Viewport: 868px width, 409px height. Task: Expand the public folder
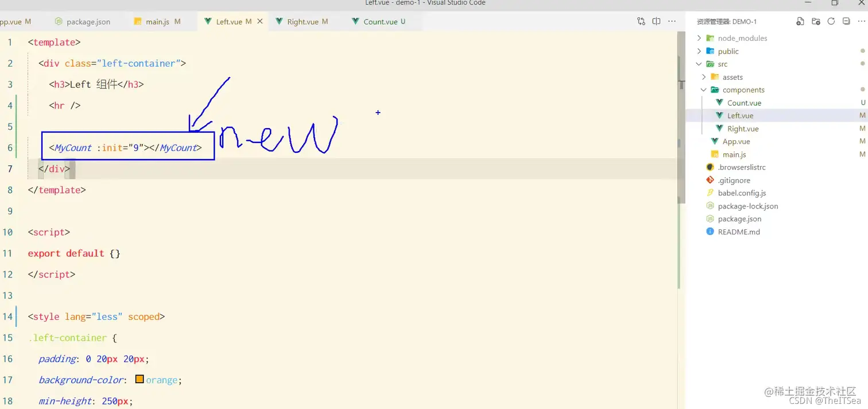(699, 51)
